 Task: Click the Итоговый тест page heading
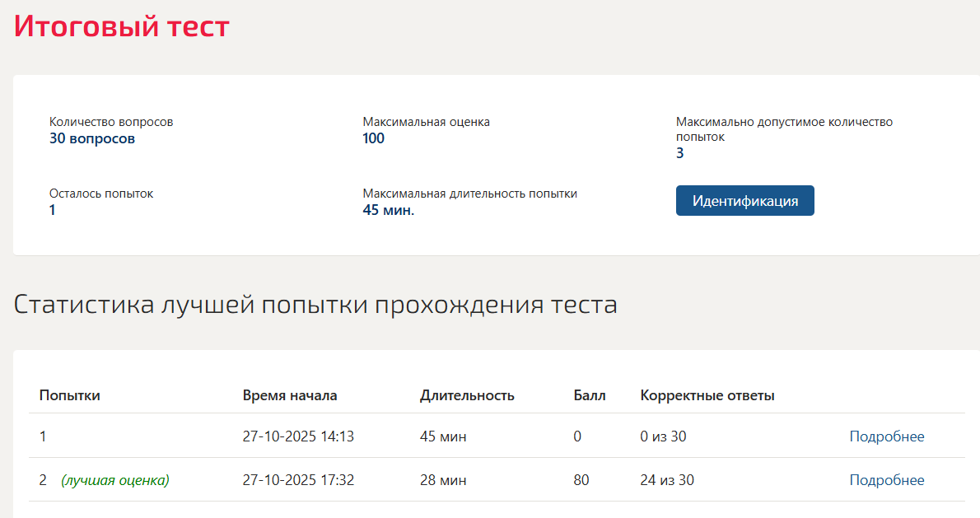pos(122,27)
